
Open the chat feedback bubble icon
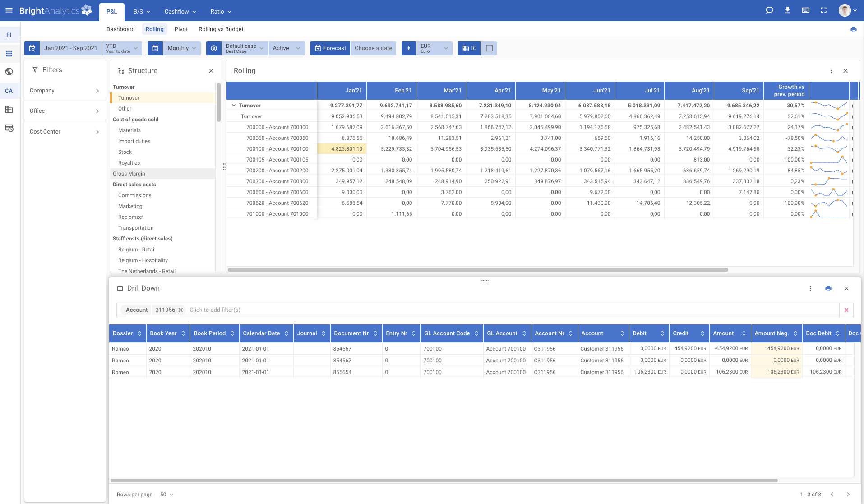(x=769, y=10)
